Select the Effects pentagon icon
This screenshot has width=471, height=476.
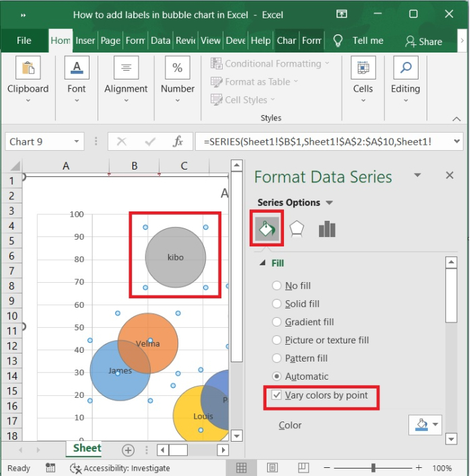point(297,229)
